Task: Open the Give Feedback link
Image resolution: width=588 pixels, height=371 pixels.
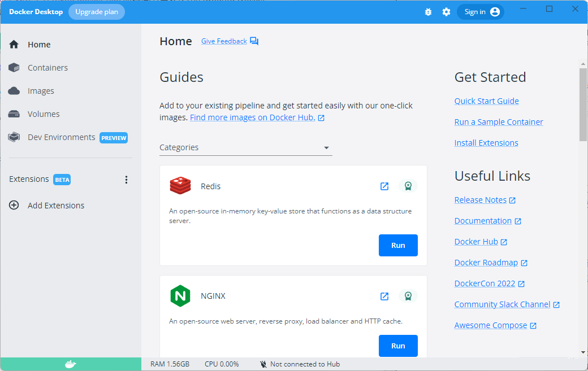Action: coord(224,41)
